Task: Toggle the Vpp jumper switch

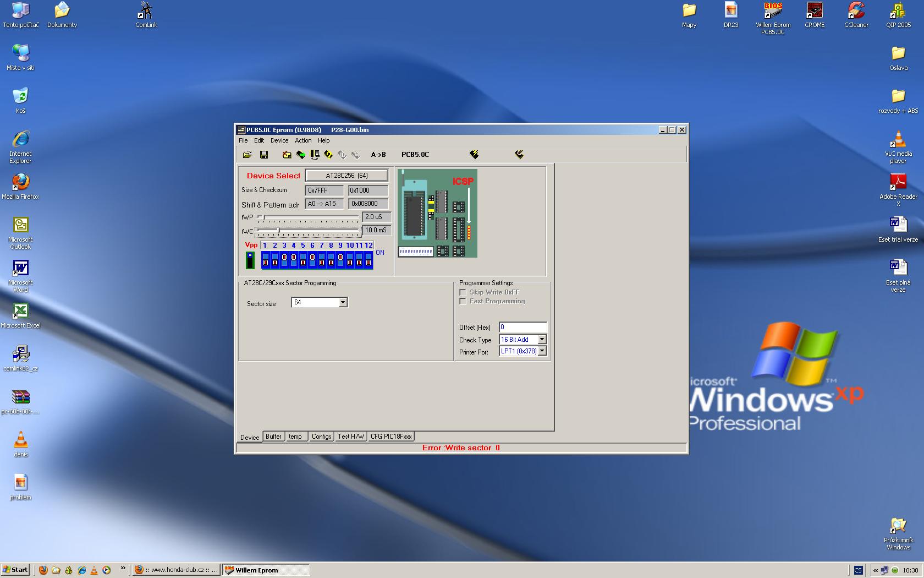Action: coord(250,260)
